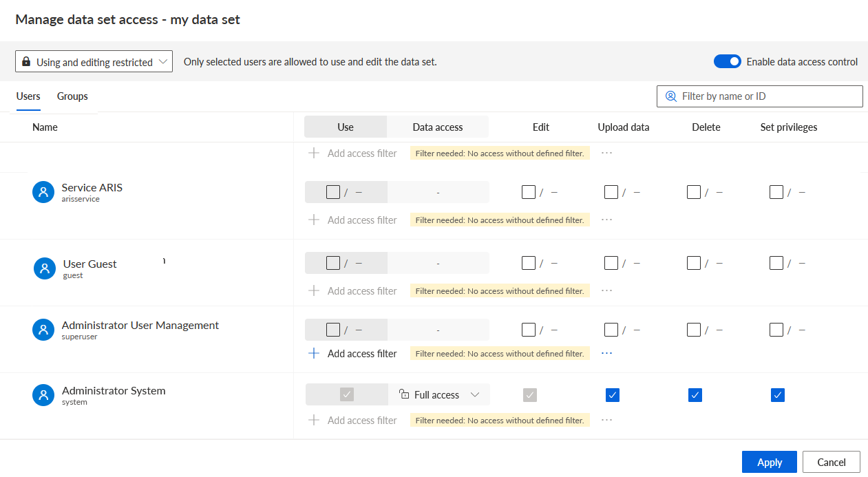Click the Cancel button
The width and height of the screenshot is (868, 477).
[832, 463]
